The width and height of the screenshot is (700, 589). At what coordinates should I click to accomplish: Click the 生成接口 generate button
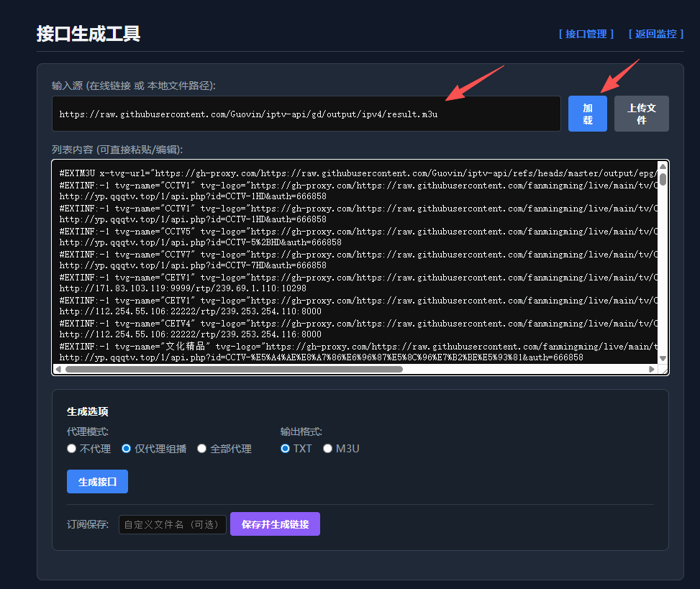pos(97,481)
